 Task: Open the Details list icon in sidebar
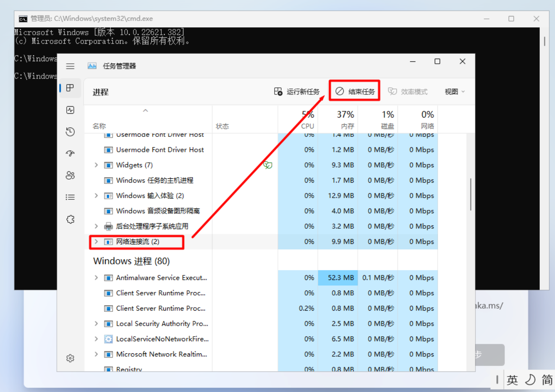point(70,197)
